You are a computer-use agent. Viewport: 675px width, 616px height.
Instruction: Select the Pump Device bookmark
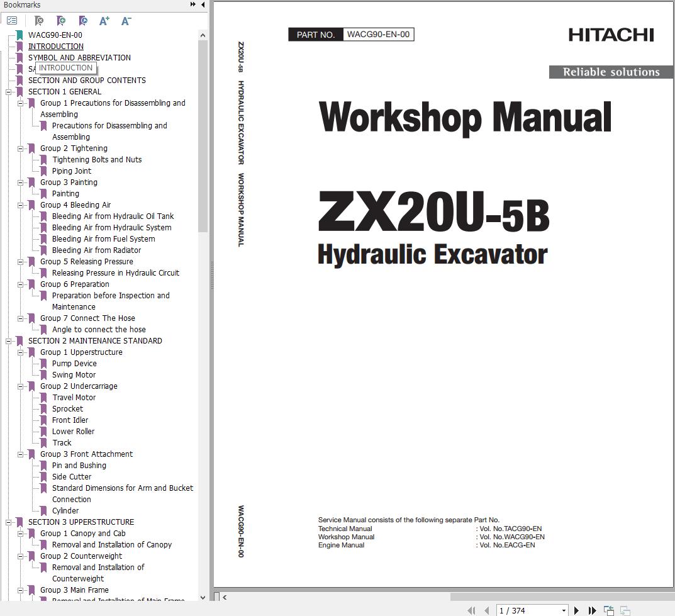pyautogui.click(x=74, y=363)
